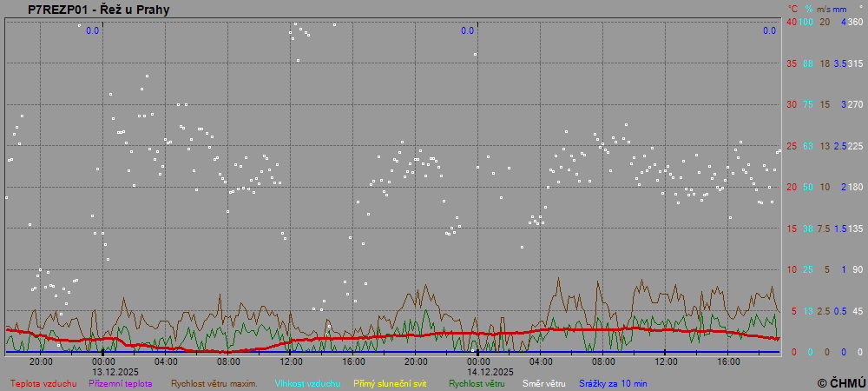
Task: Select the 13.12.2025 date marker
Action: 103,371
